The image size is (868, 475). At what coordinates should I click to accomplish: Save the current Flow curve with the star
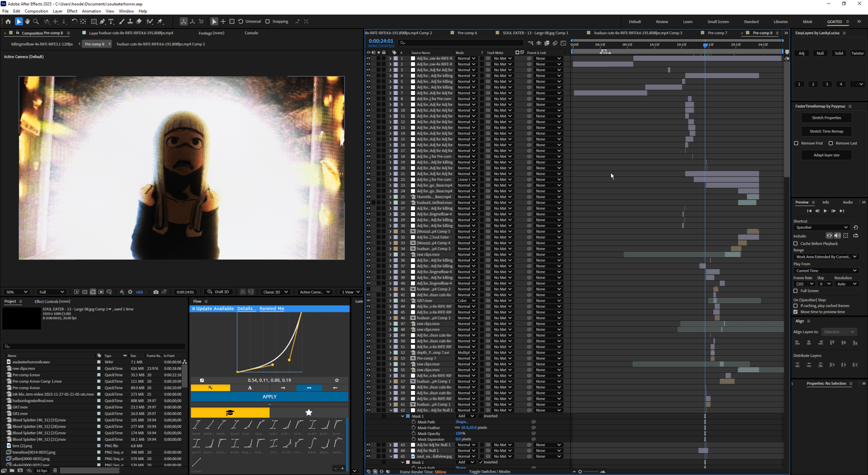pyautogui.click(x=337, y=381)
